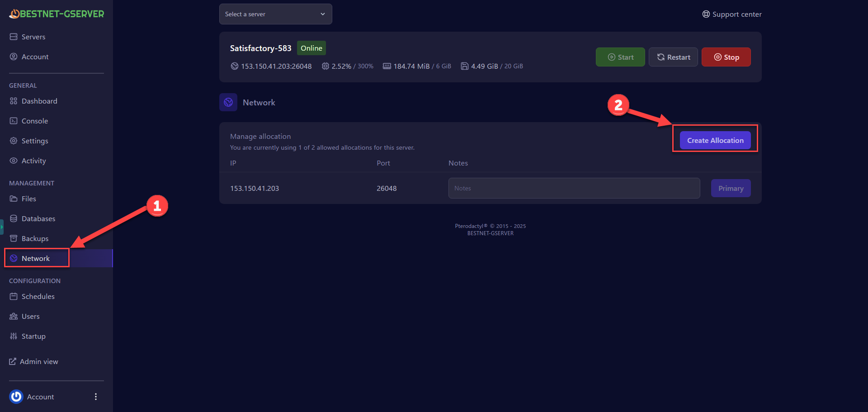Click the Primary allocation button
This screenshot has height=412, width=868.
click(731, 188)
